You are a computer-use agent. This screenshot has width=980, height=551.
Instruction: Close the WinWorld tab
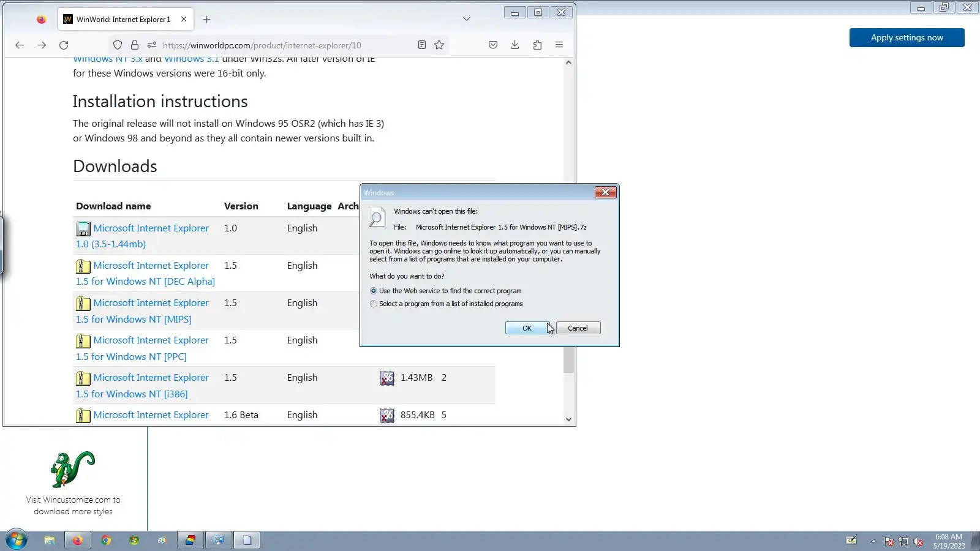(184, 19)
